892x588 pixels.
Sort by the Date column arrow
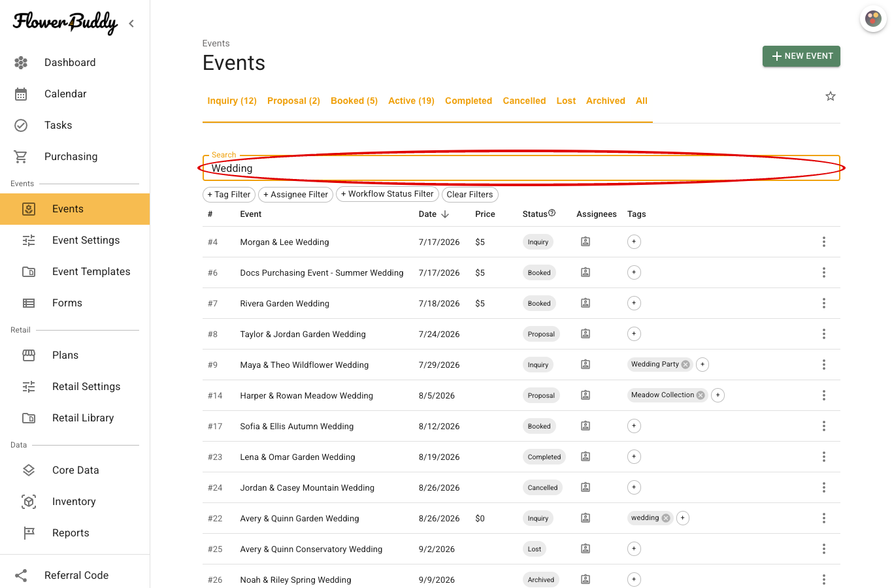coord(445,214)
